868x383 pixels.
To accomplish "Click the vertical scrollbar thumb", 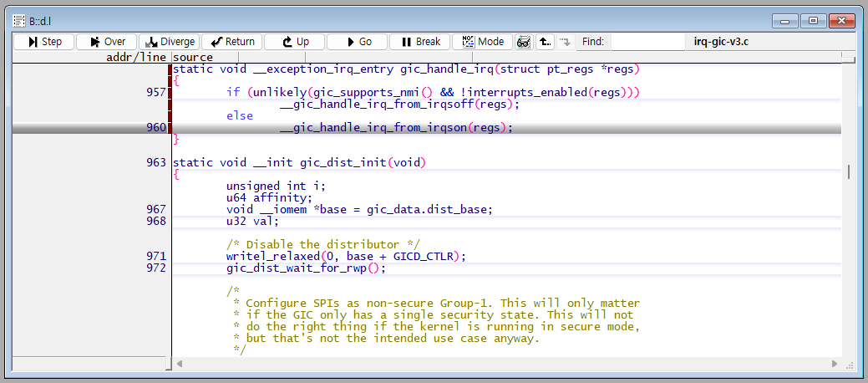I will (x=848, y=171).
